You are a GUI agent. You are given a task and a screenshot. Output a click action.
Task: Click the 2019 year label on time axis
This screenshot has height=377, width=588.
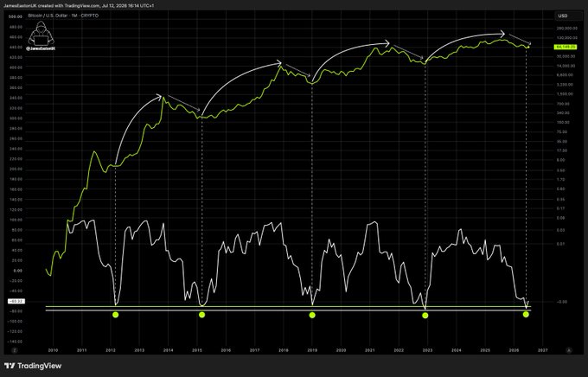312,350
